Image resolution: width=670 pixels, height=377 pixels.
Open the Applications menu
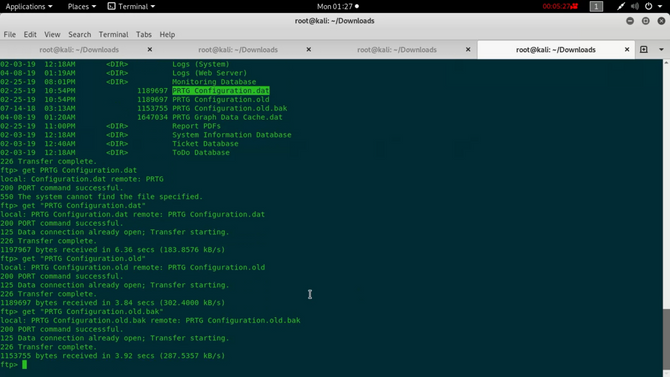(x=29, y=6)
